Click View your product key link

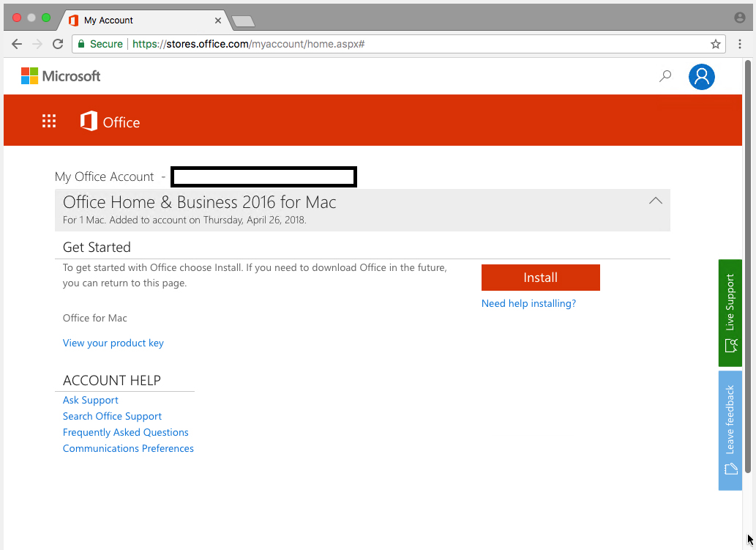[113, 343]
